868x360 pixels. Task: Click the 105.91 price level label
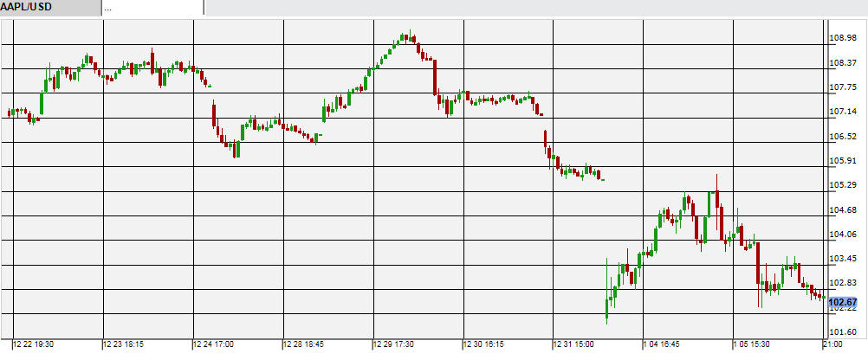click(844, 161)
